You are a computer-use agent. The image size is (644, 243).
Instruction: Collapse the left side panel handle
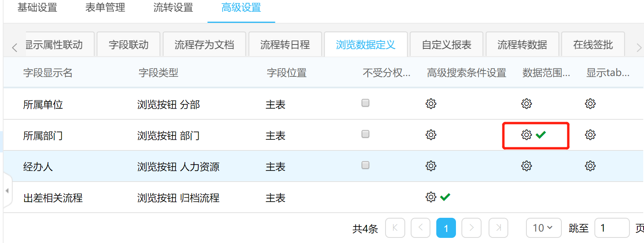(7, 191)
